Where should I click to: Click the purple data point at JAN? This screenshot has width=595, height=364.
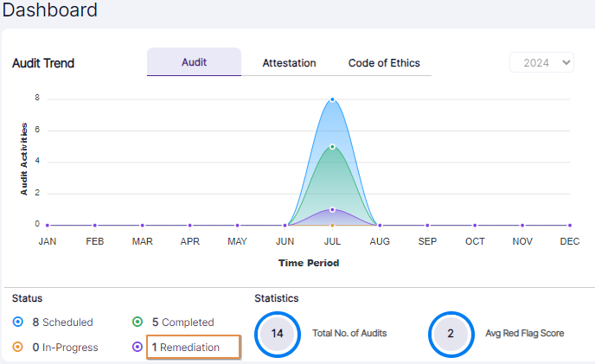(x=48, y=225)
